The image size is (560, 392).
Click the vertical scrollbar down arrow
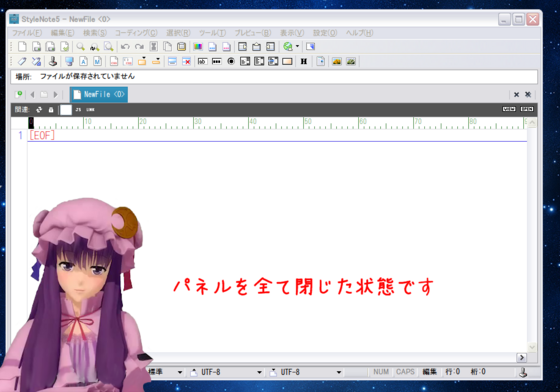click(x=532, y=347)
